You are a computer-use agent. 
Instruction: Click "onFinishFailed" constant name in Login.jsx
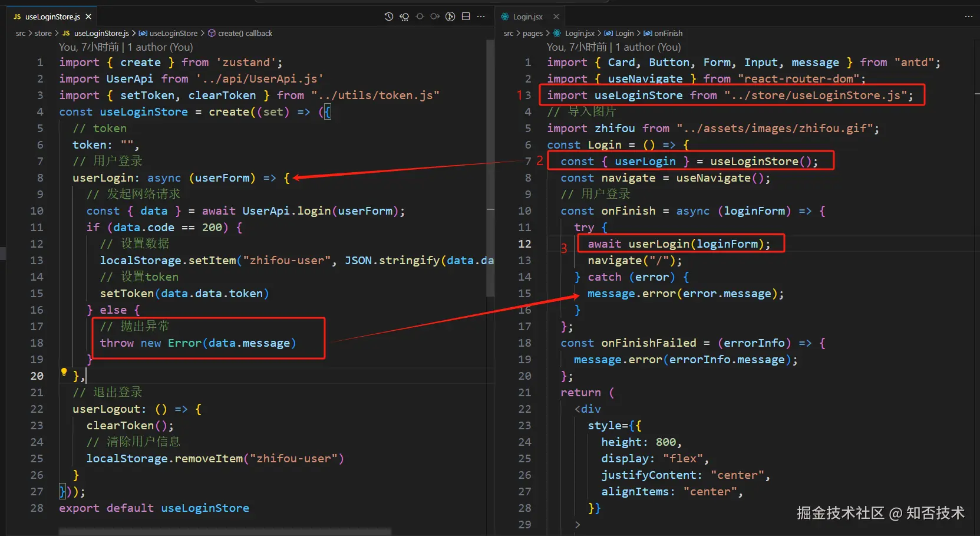point(649,343)
